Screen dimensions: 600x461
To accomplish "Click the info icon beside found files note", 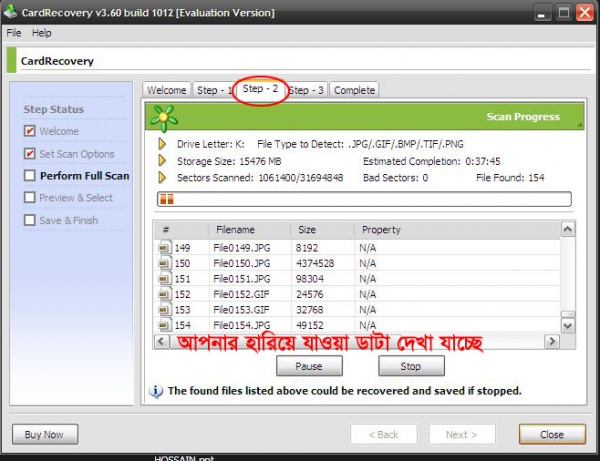I will point(156,391).
